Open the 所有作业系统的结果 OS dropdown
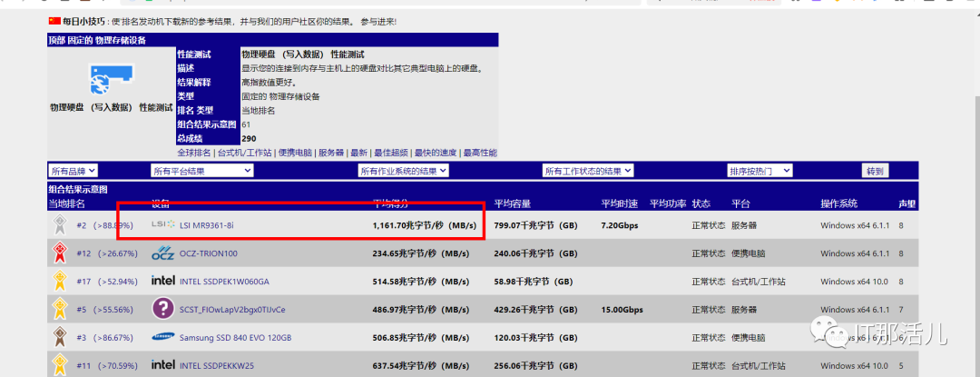The width and height of the screenshot is (980, 377). click(404, 171)
